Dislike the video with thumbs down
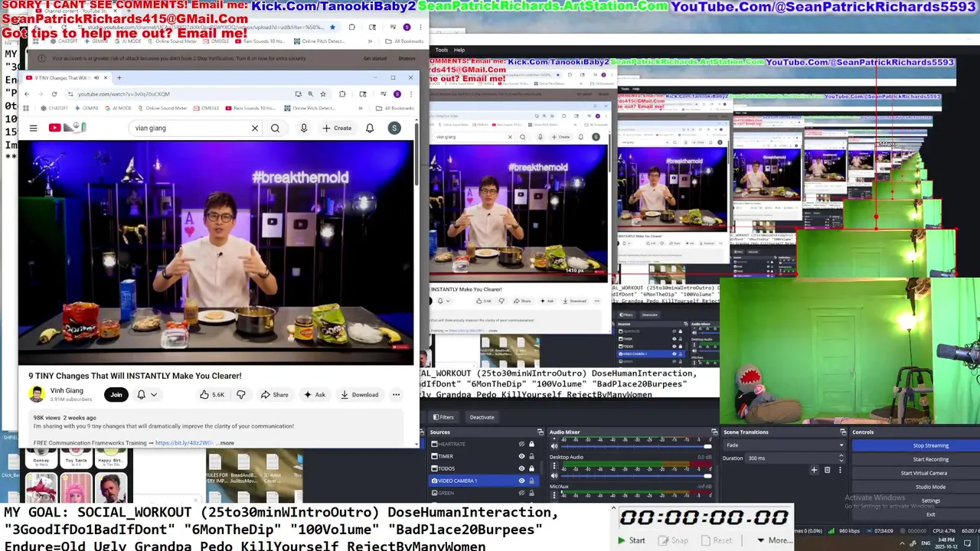980x551 pixels. click(240, 395)
